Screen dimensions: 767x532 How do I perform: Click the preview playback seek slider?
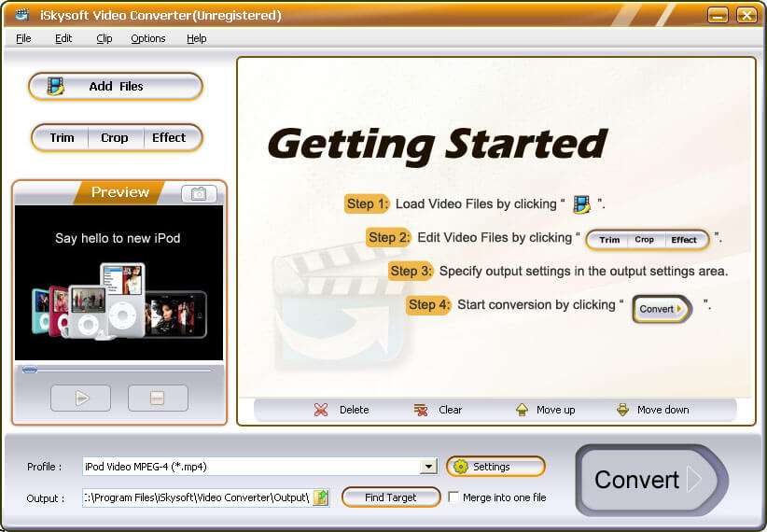click(x=118, y=371)
